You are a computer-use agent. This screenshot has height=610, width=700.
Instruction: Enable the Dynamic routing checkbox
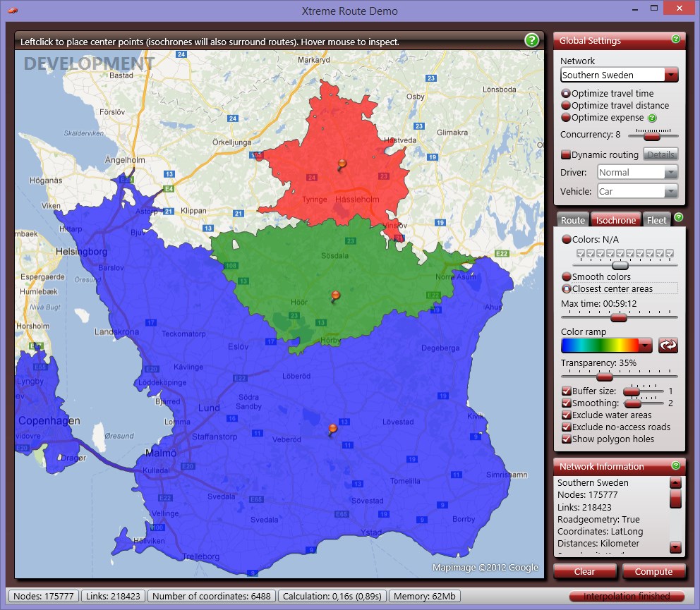pyautogui.click(x=566, y=154)
